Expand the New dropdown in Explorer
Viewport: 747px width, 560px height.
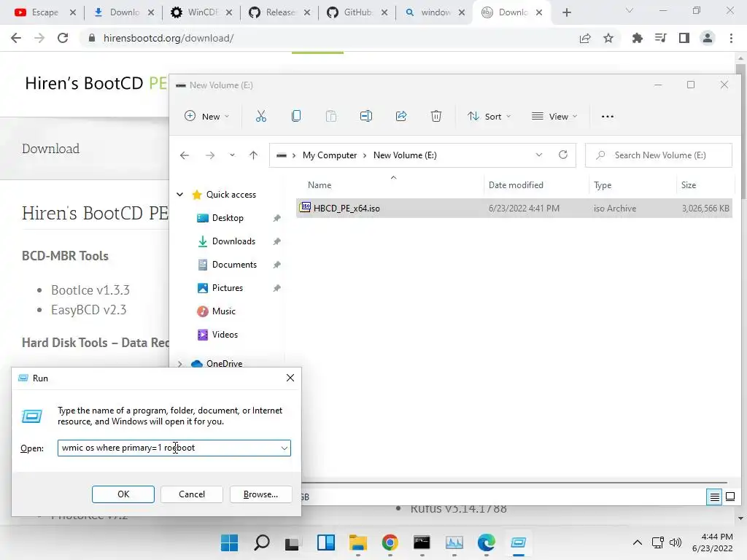coord(207,116)
